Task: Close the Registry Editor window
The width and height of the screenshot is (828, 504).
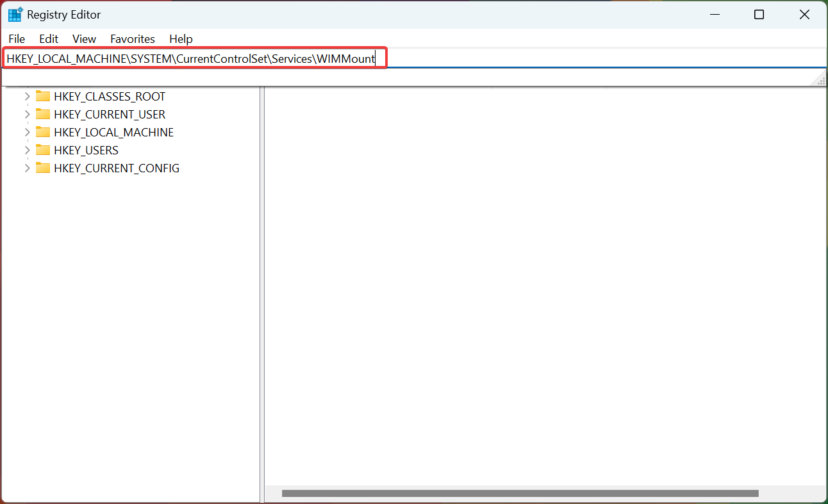Action: pos(804,15)
